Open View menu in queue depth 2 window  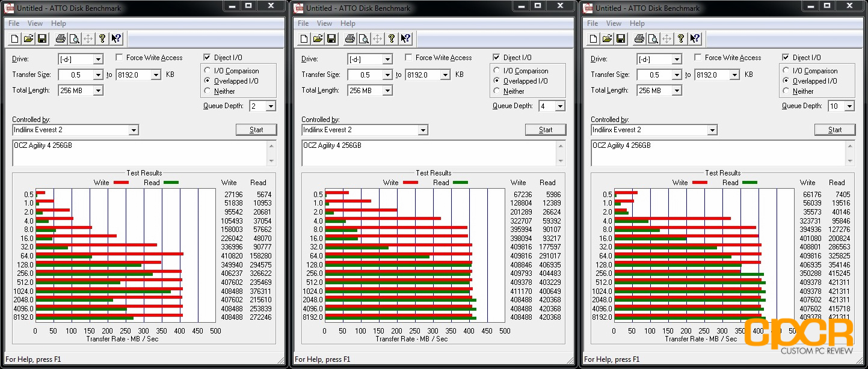point(35,23)
